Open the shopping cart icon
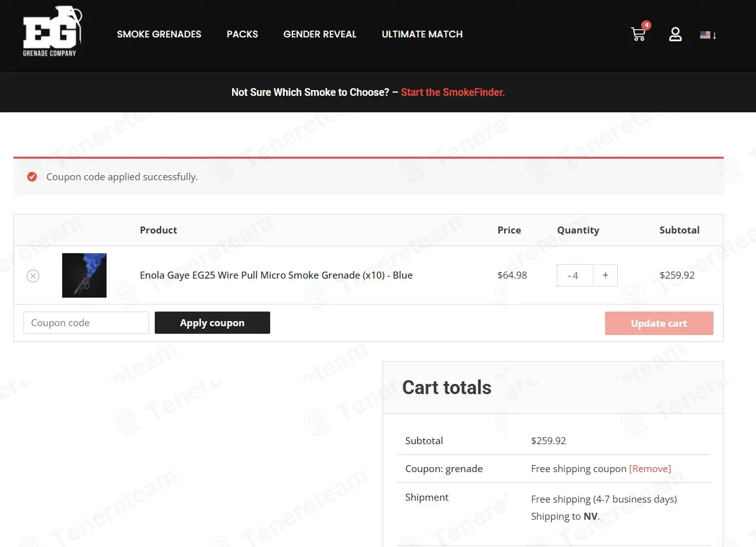This screenshot has height=547, width=756. tap(639, 34)
